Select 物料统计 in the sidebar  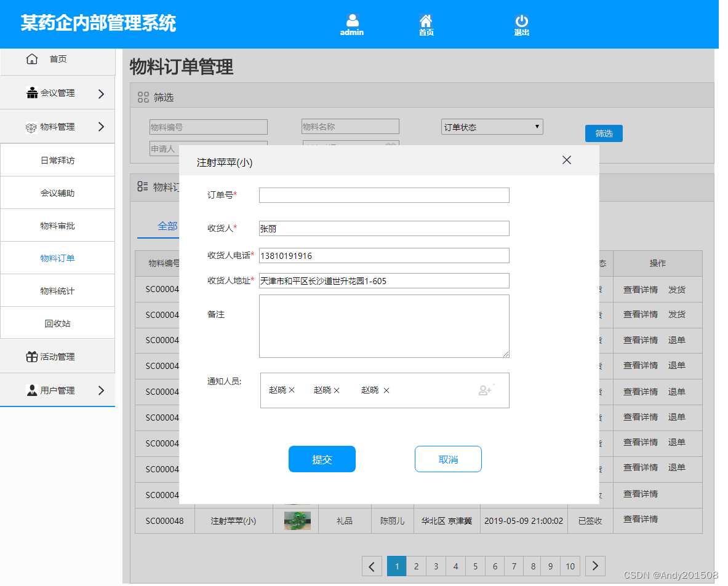(58, 290)
